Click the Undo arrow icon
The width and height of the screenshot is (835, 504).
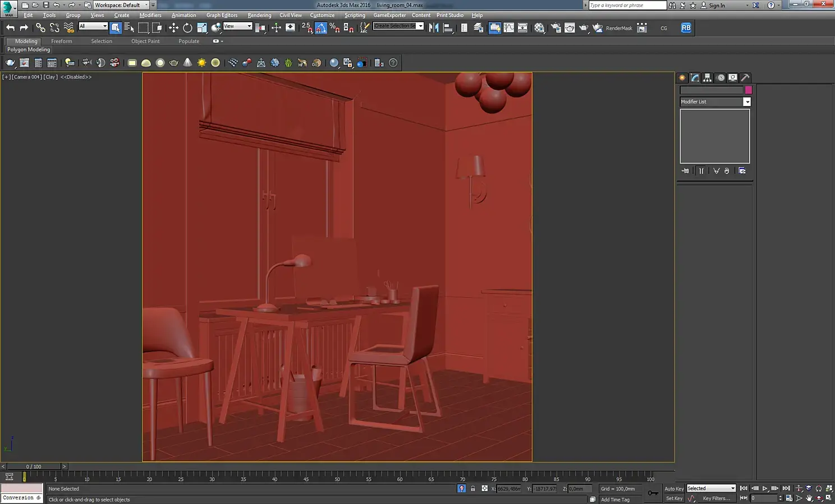point(10,27)
